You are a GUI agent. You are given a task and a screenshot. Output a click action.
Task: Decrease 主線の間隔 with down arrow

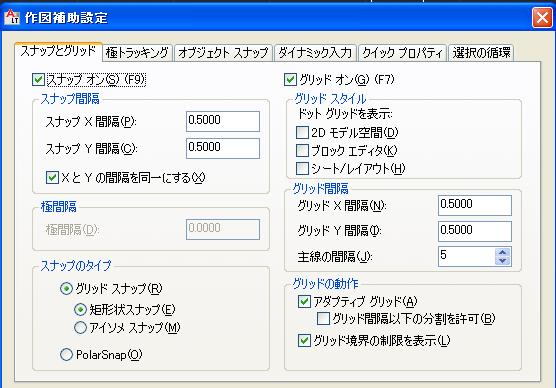pyautogui.click(x=502, y=261)
